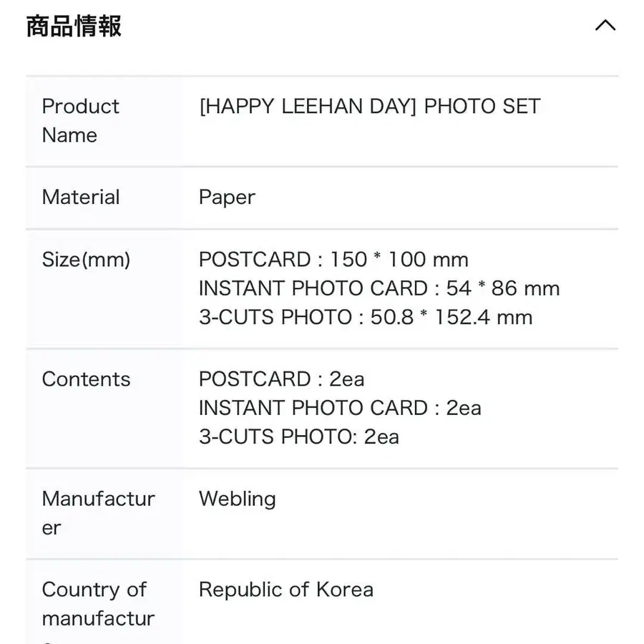
Task: Select the INSTANT PHOTO CARD : 2ea text
Action: pyautogui.click(x=340, y=408)
